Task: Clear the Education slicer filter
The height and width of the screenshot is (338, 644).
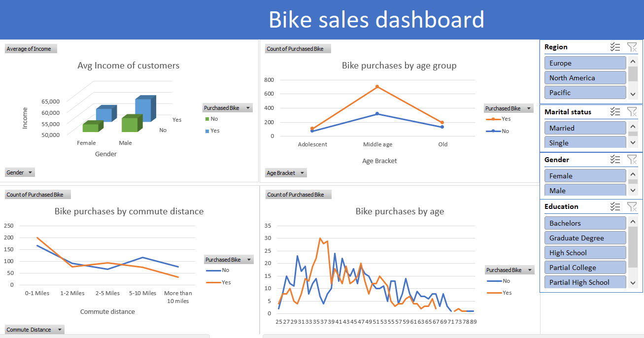Action: (x=632, y=206)
